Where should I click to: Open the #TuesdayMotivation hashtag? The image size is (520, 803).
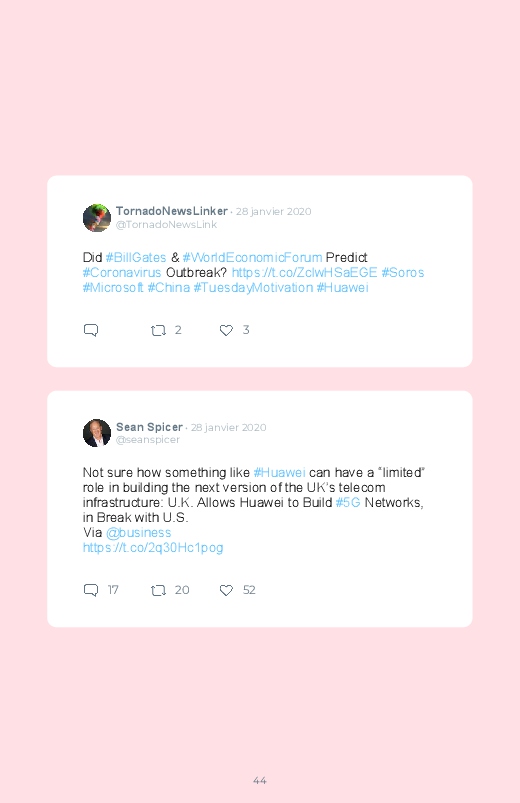(x=253, y=287)
